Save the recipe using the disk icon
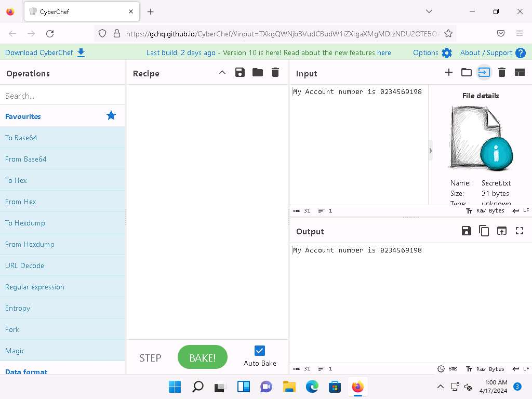The width and height of the screenshot is (532, 399). click(x=240, y=73)
